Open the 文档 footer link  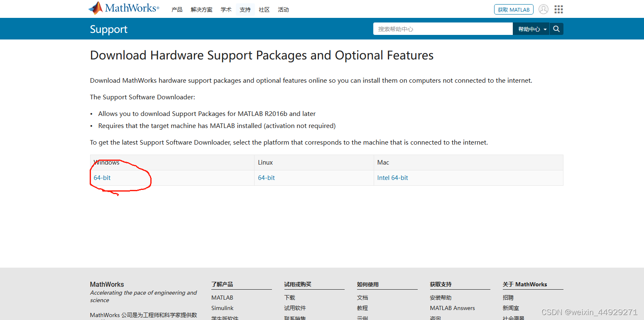pos(362,298)
